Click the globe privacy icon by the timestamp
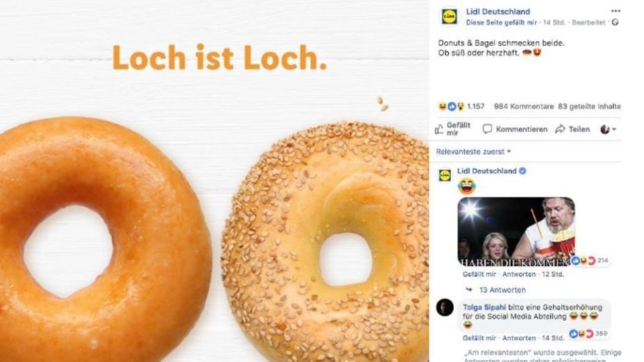This screenshot has height=362, width=644. (x=615, y=22)
